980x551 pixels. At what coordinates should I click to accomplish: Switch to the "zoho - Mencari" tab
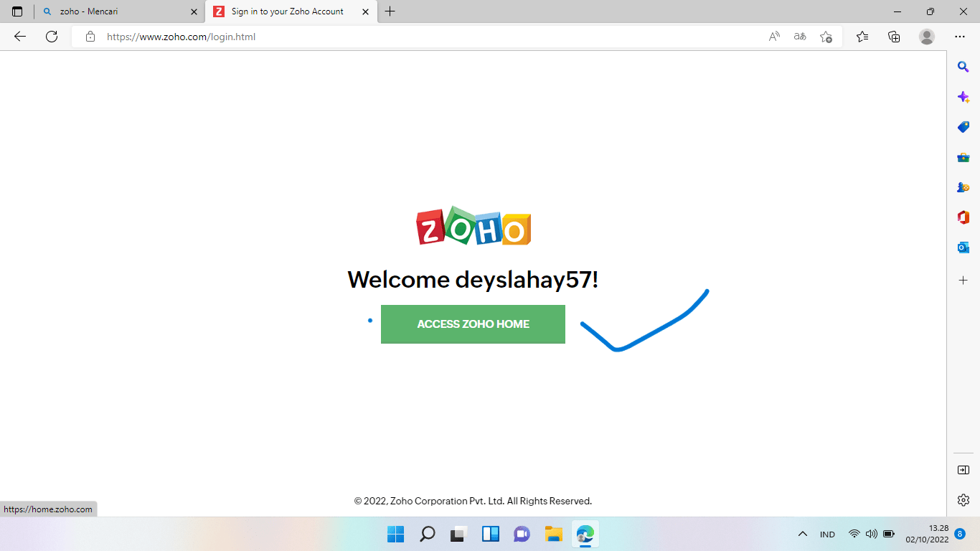click(118, 11)
